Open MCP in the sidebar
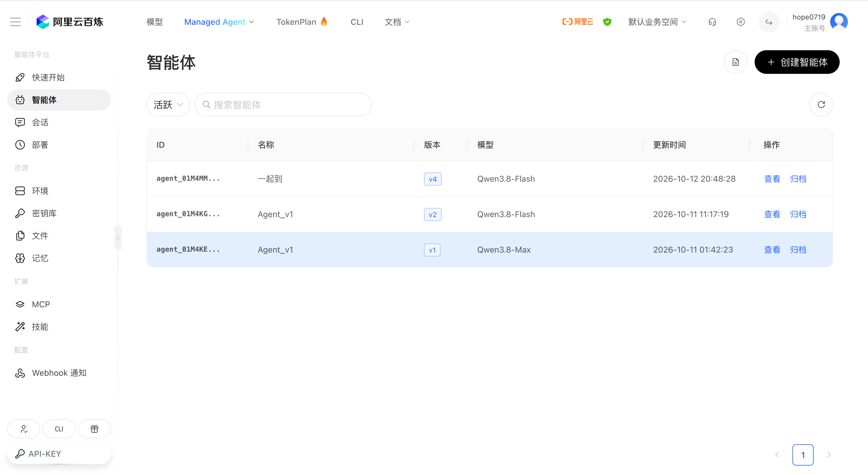 coord(59,304)
